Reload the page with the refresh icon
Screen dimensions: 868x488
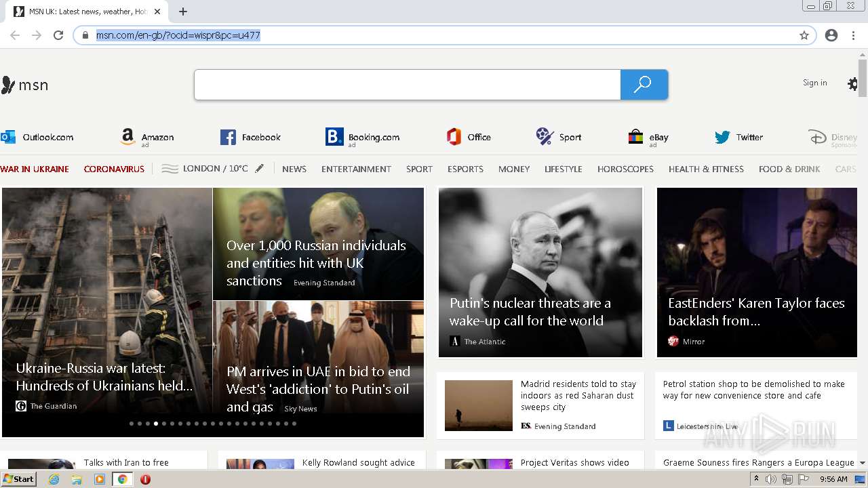[58, 35]
